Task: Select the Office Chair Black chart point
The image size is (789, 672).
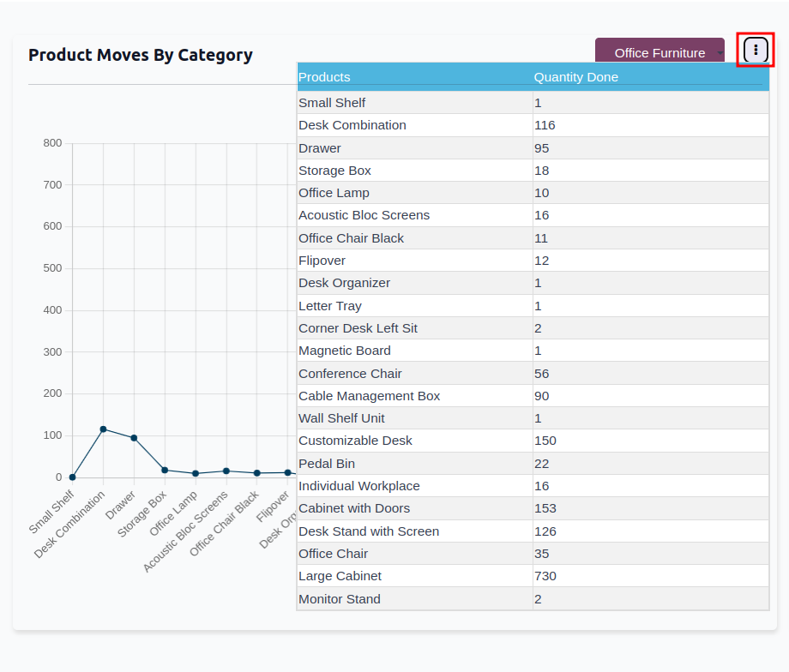Action: click(x=257, y=473)
